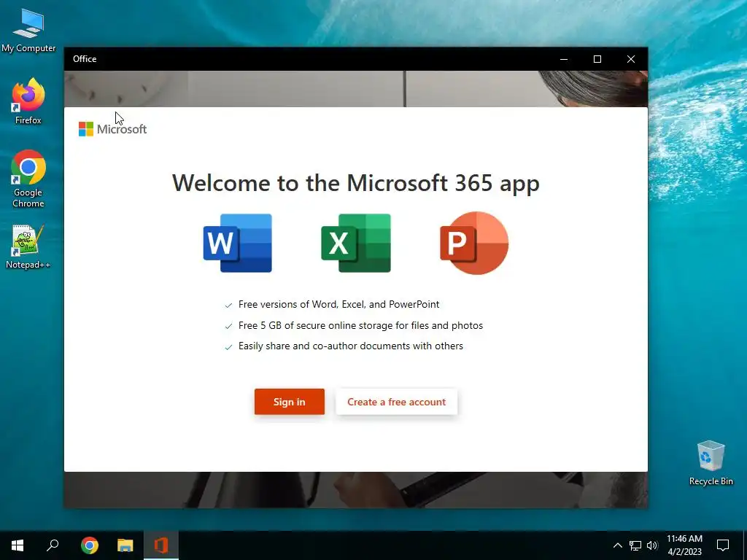This screenshot has height=560, width=747.
Task: Open the notification center icon
Action: [x=723, y=545]
